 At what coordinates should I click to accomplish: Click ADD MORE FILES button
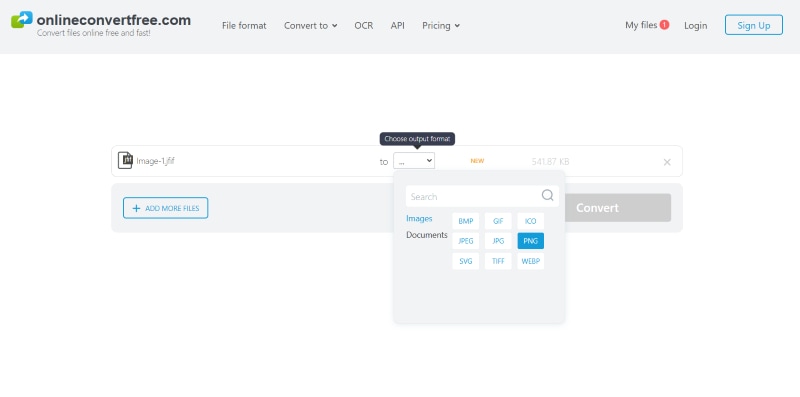pos(165,208)
